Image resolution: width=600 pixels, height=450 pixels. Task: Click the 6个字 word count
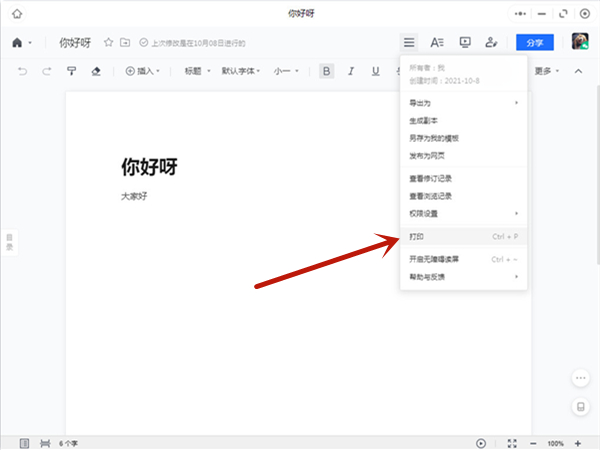[68, 443]
